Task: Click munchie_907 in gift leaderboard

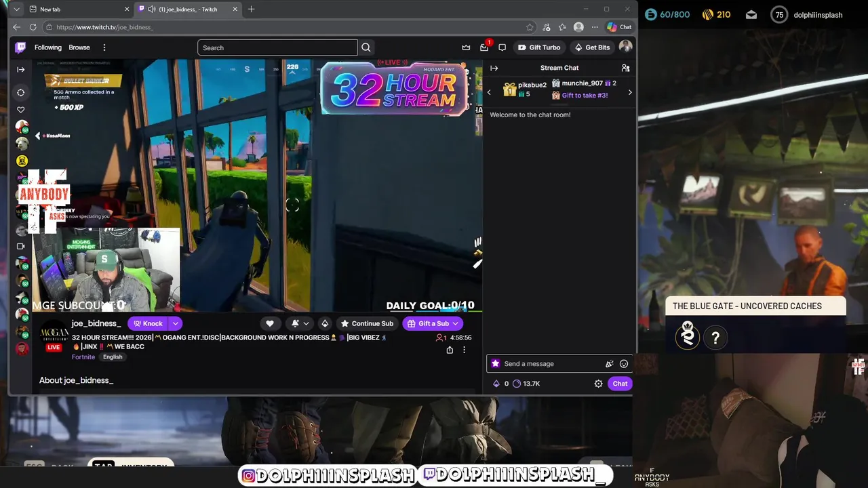Action: [x=583, y=83]
